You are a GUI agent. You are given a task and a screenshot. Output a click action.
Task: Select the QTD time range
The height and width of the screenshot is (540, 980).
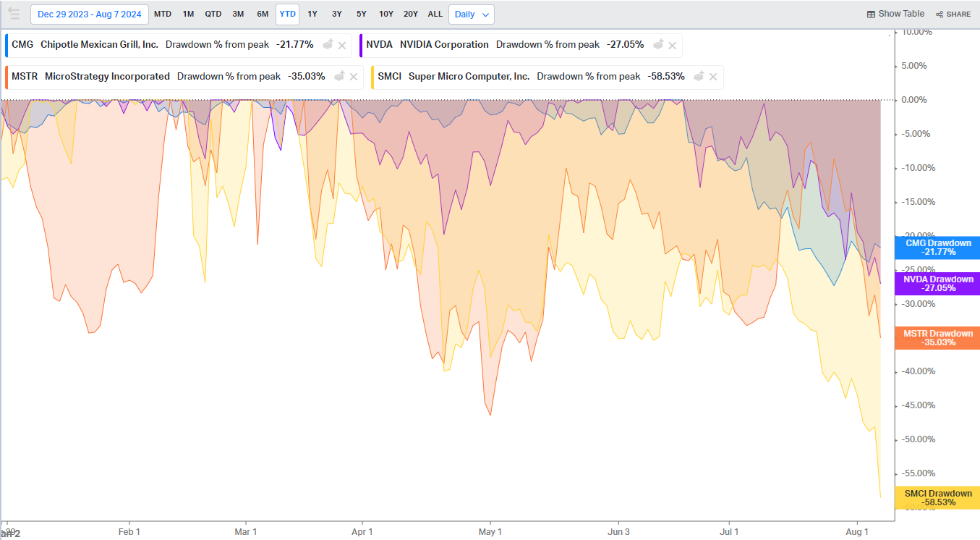[x=213, y=14]
